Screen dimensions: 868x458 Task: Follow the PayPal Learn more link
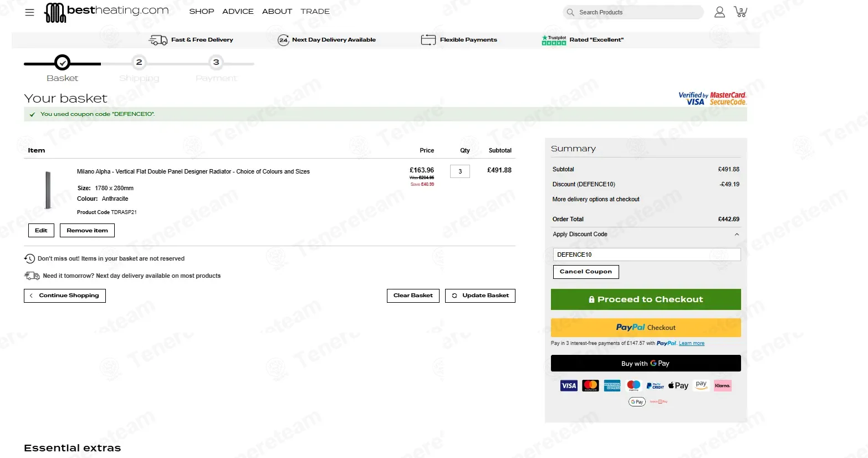(691, 343)
